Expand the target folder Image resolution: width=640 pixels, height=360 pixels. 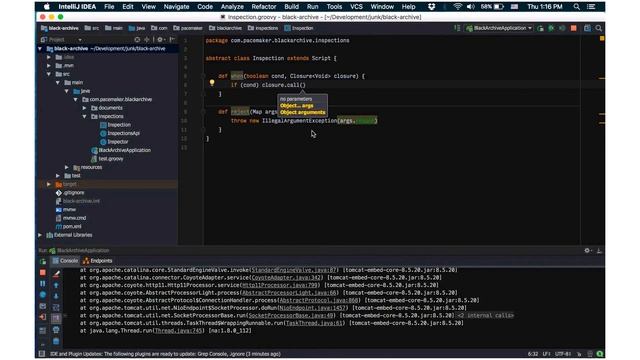(x=49, y=184)
